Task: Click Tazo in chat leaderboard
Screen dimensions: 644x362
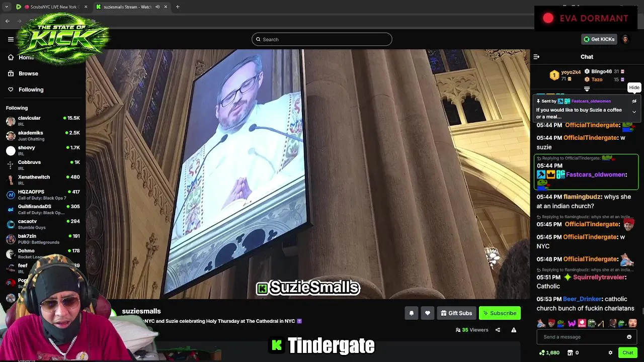Action: 597,79
